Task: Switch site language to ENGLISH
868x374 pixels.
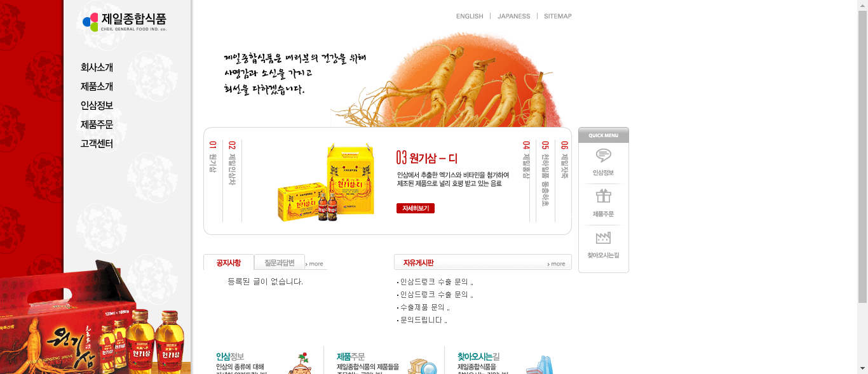Action: tap(470, 16)
